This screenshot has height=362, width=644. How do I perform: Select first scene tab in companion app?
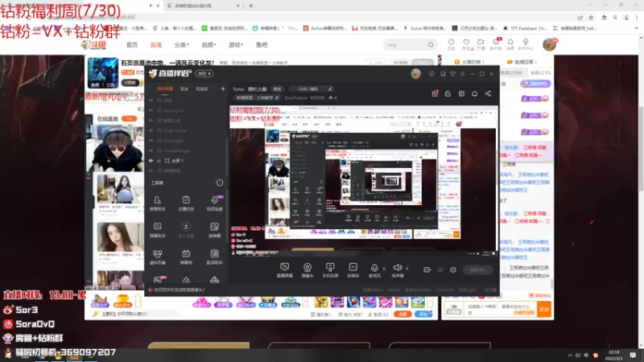tap(165, 88)
